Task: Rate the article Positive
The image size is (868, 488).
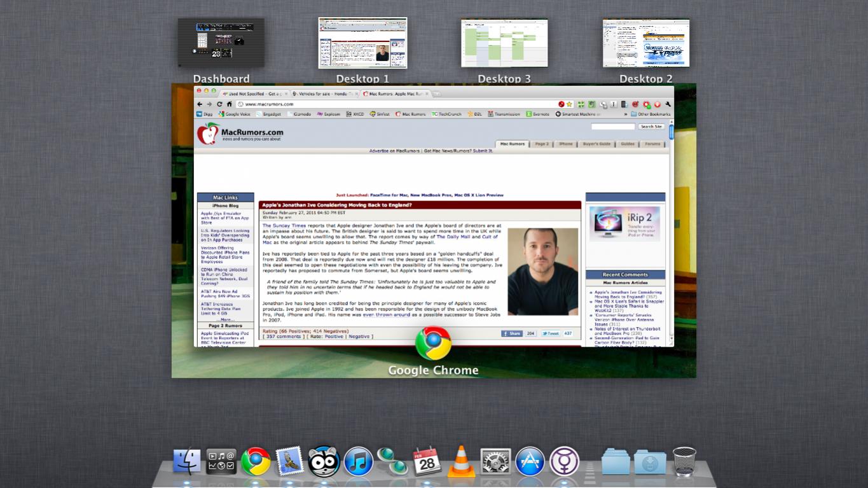Action: 334,337
